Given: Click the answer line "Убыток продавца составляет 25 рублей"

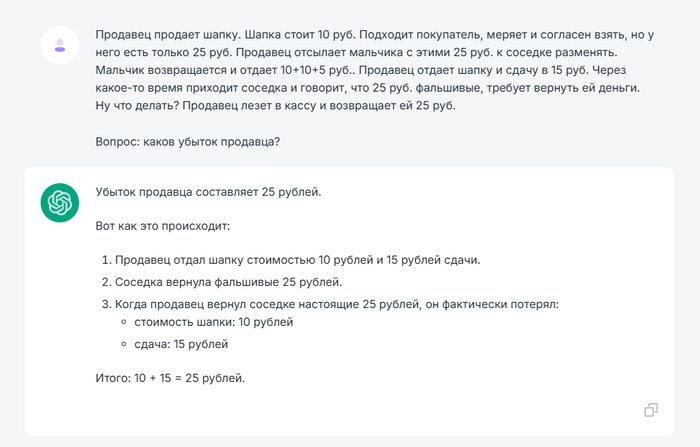Looking at the screenshot, I should click(208, 191).
